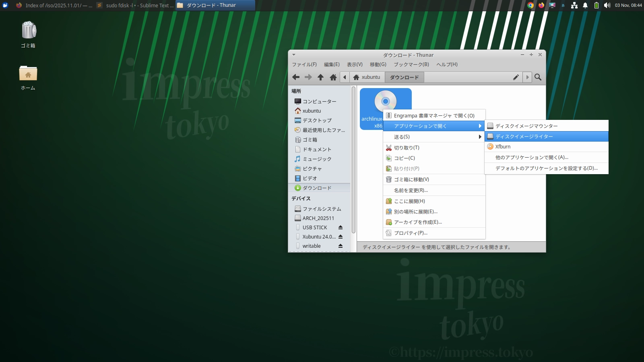Screen dimensions: 644x362
Task: Open the Firefox icon in system tray
Action: click(541, 5)
